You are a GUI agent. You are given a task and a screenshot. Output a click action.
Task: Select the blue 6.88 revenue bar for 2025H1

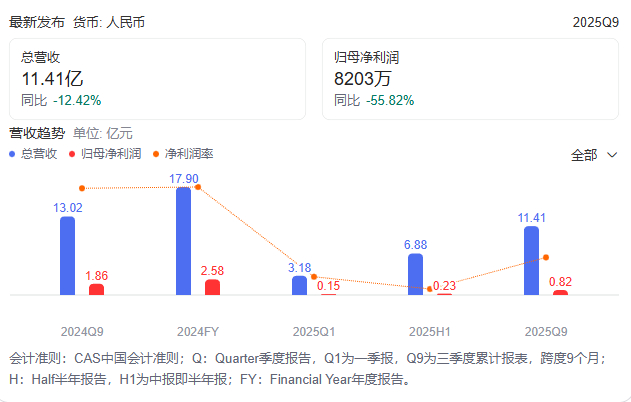point(415,274)
